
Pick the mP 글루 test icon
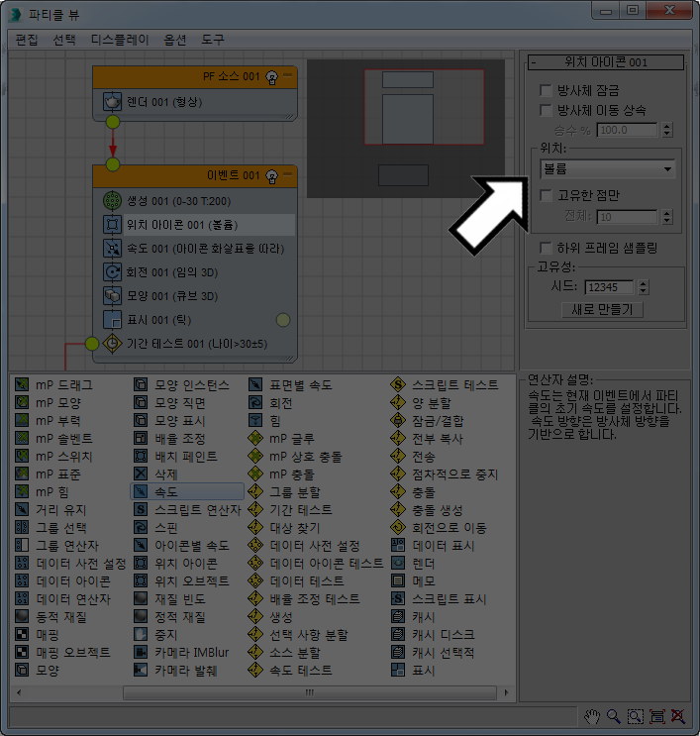tap(254, 439)
